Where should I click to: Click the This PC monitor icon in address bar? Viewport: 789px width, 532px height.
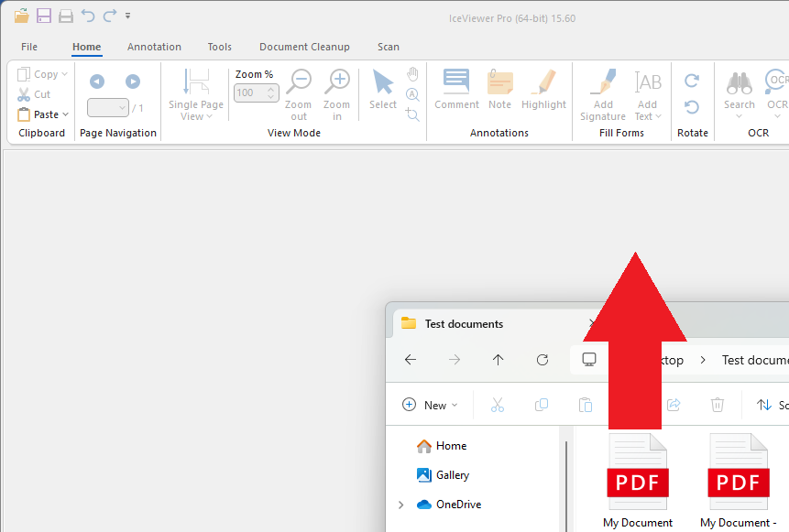point(589,360)
